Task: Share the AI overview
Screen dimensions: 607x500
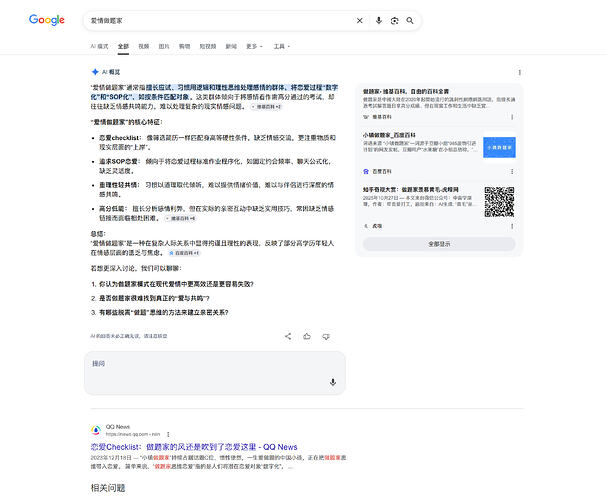Action: [x=288, y=336]
